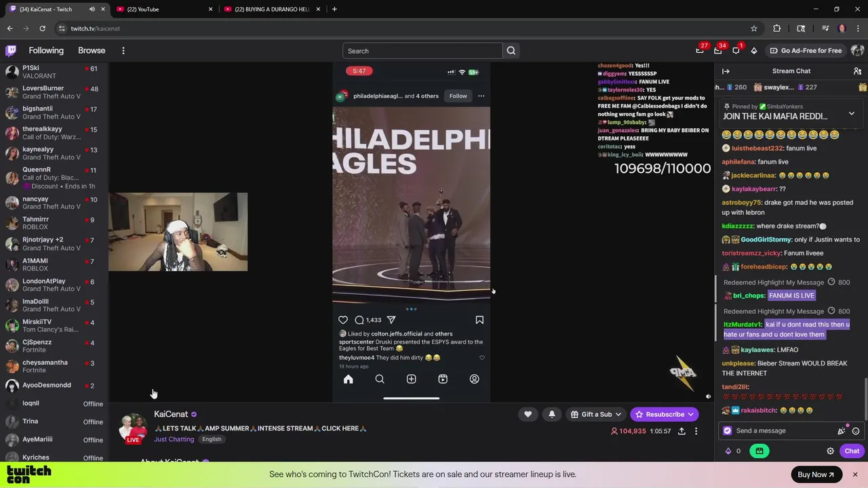This screenshot has width=868, height=488.
Task: Open the Chrome extensions puzzle icon
Action: tap(777, 28)
